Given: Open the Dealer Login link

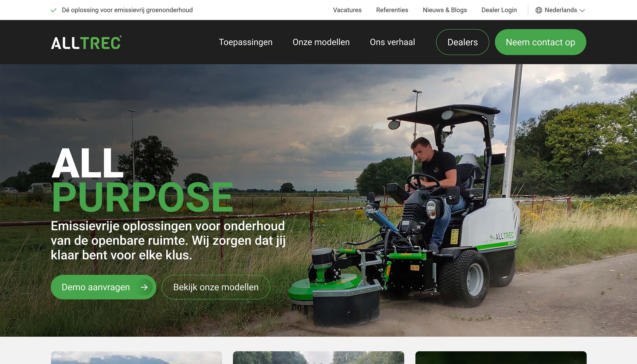Looking at the screenshot, I should click(499, 10).
